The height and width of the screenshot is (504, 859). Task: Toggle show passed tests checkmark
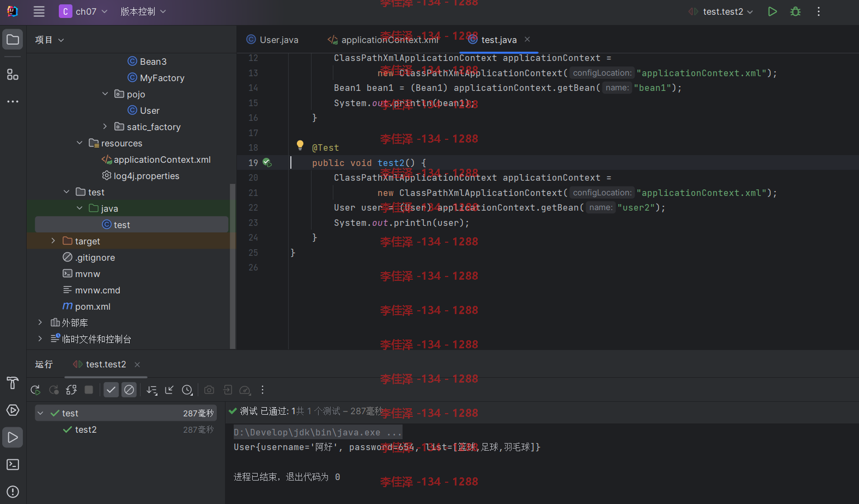(x=111, y=390)
